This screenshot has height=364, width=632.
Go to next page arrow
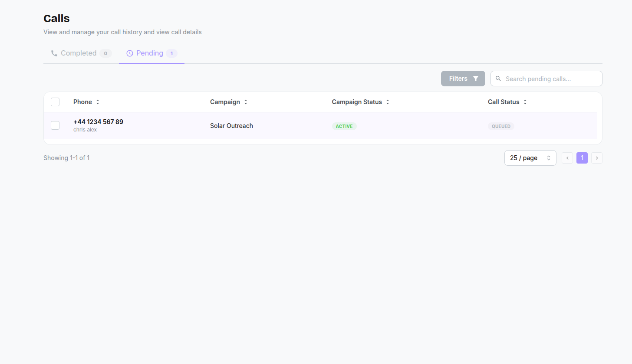pos(597,158)
